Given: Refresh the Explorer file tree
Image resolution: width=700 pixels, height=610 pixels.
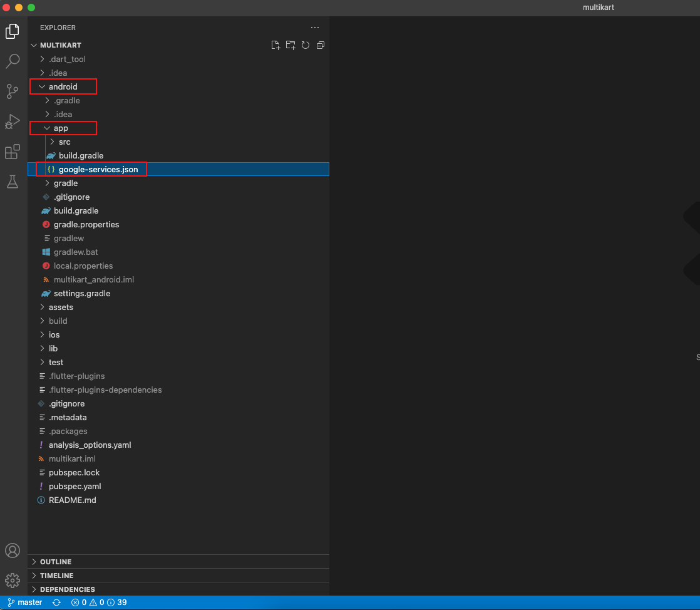Looking at the screenshot, I should pyautogui.click(x=306, y=45).
